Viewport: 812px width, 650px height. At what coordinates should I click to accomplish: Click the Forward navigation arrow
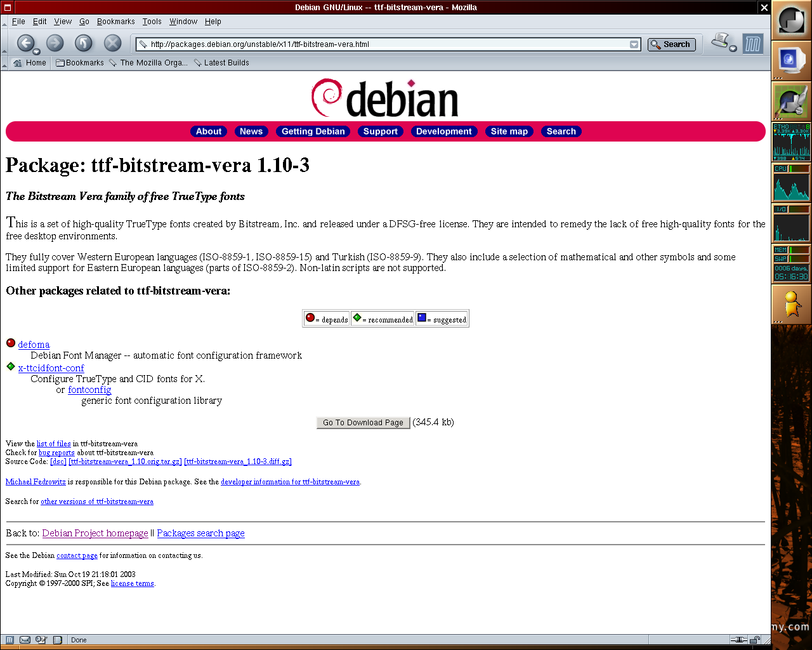tap(55, 43)
